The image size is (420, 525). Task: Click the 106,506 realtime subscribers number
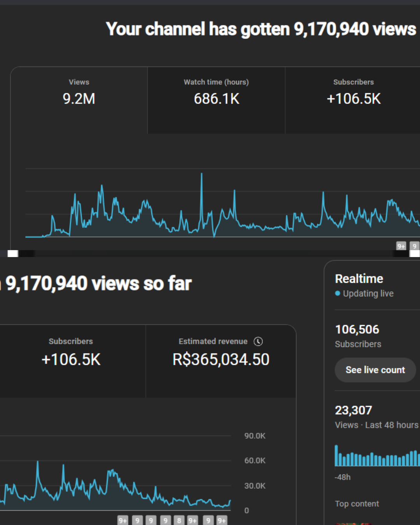click(357, 329)
